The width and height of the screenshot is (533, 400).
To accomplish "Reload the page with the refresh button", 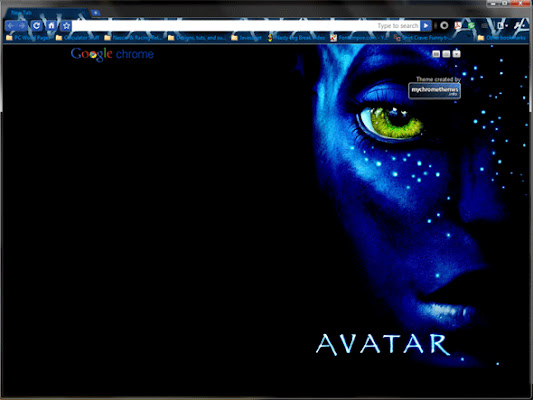I will 37,25.
